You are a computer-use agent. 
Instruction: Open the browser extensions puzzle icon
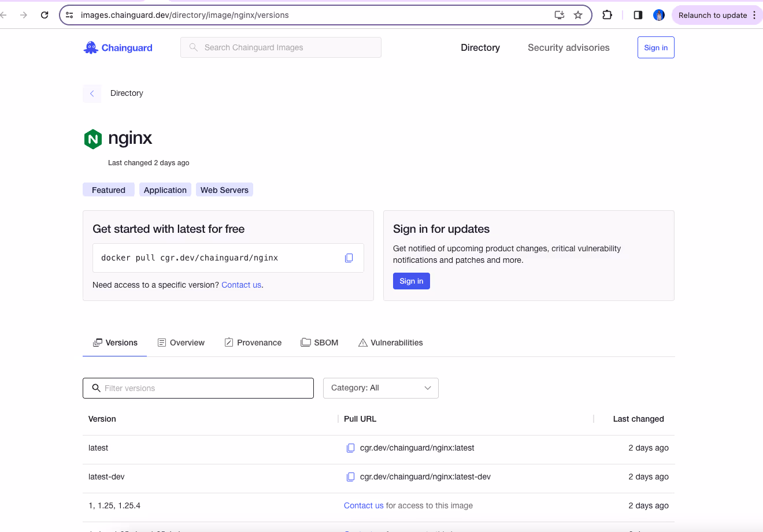607,15
